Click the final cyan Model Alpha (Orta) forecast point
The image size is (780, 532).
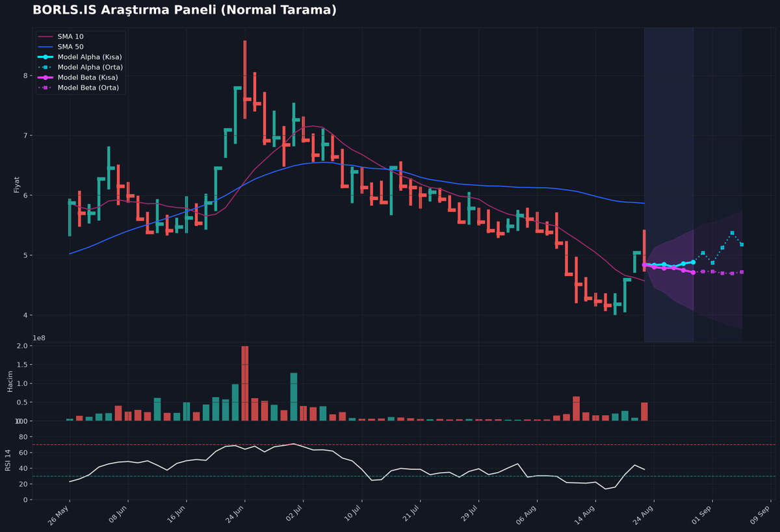(x=742, y=244)
